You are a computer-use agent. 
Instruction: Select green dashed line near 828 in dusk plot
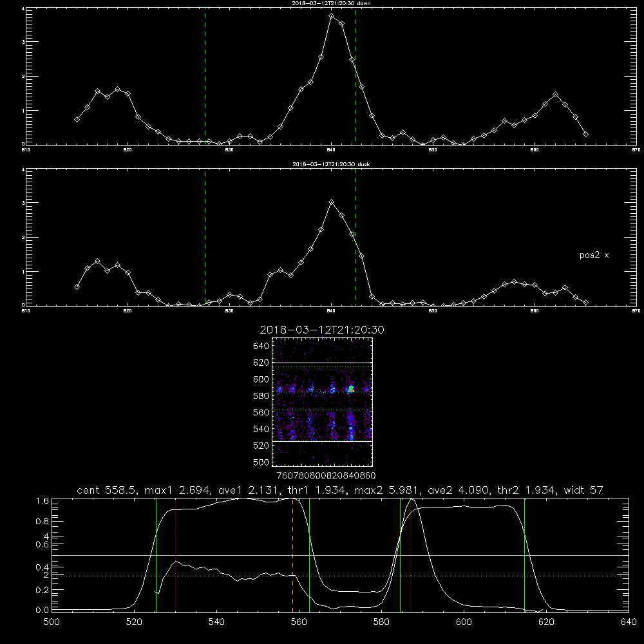click(205, 238)
